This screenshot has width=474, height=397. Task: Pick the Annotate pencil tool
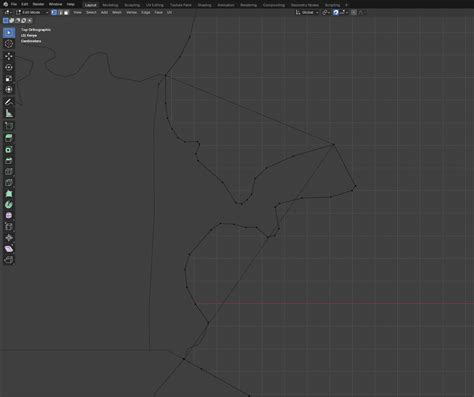click(x=9, y=102)
